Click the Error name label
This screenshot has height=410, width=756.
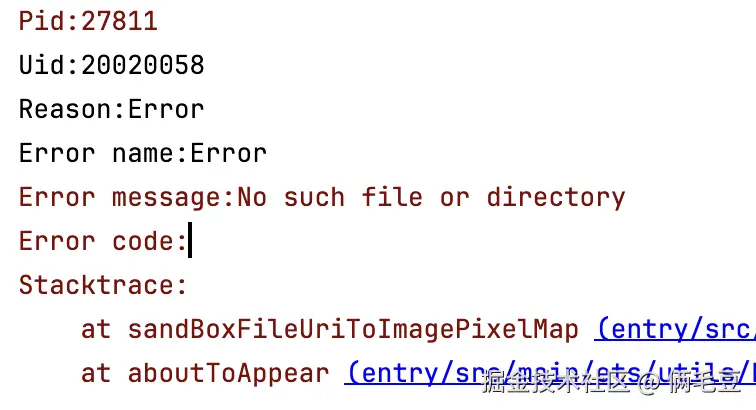tap(97, 153)
